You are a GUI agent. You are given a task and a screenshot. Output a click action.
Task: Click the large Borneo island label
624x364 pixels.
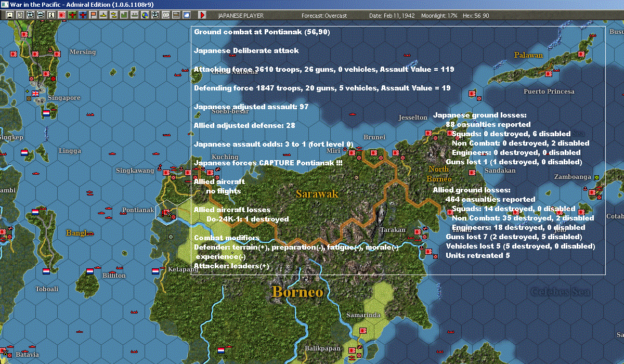(x=297, y=291)
